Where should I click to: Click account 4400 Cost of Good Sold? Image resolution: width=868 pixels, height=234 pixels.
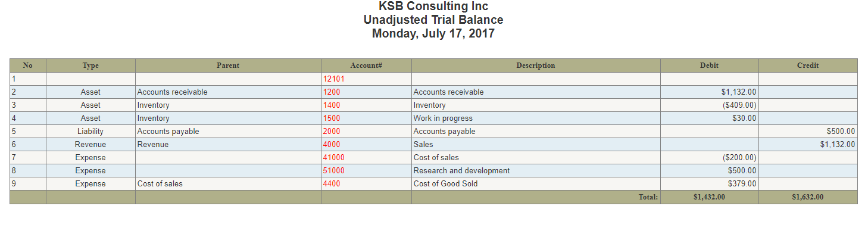tap(332, 184)
